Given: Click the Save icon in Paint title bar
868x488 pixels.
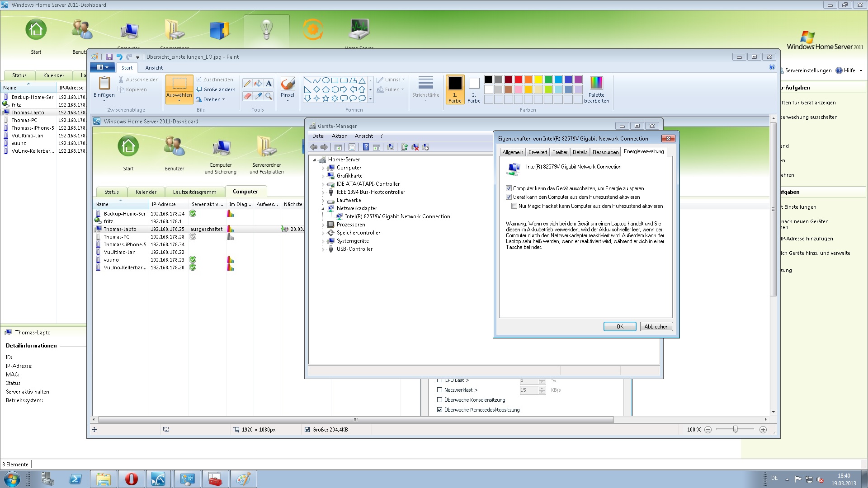Looking at the screenshot, I should pyautogui.click(x=109, y=57).
